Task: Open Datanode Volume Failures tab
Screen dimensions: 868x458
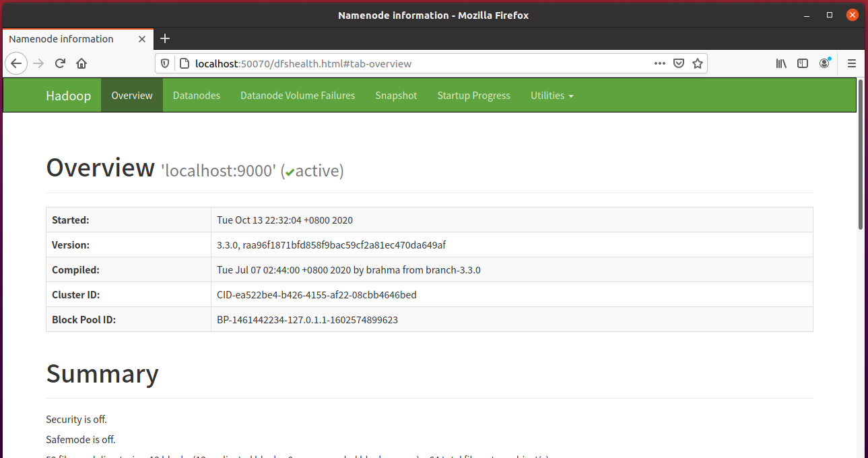Action: point(298,96)
